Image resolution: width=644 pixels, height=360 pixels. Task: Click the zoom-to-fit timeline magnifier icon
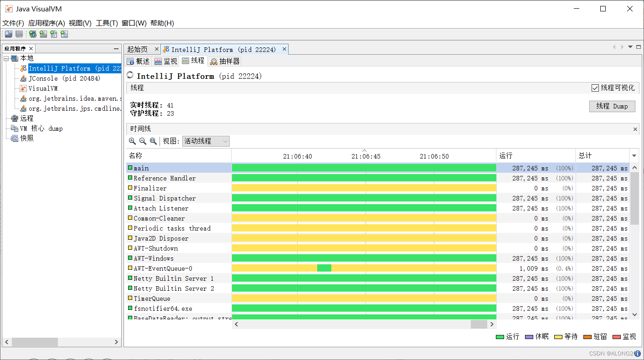point(153,141)
